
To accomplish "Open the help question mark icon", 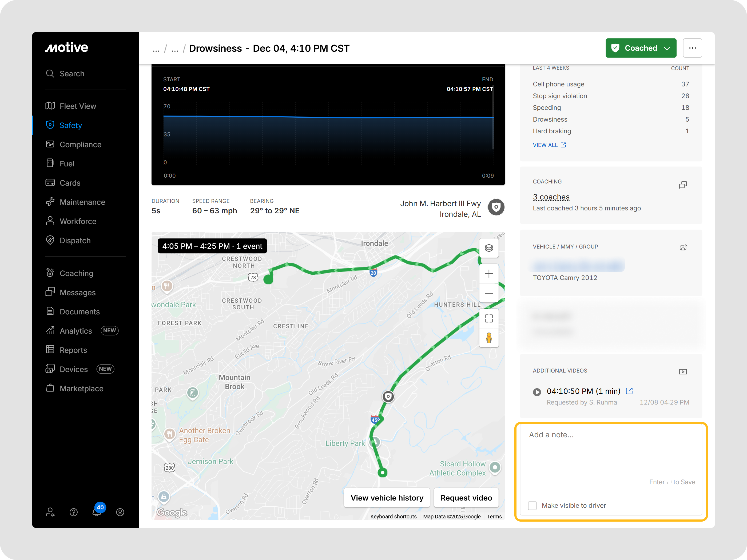I will pos(74,512).
